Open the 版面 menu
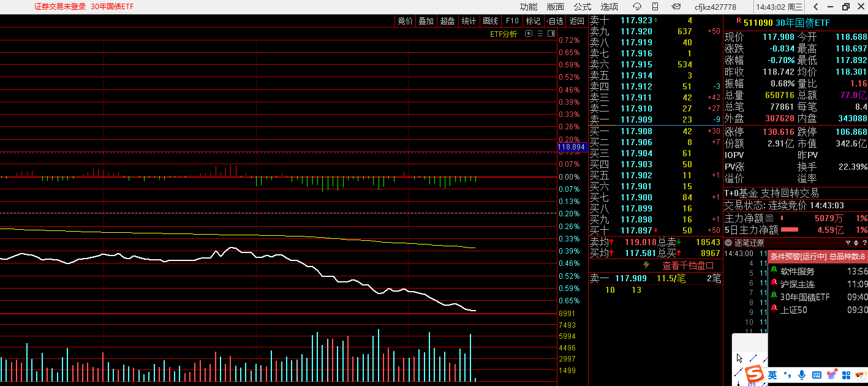Image resolution: width=868 pixels, height=386 pixels. pyautogui.click(x=556, y=7)
